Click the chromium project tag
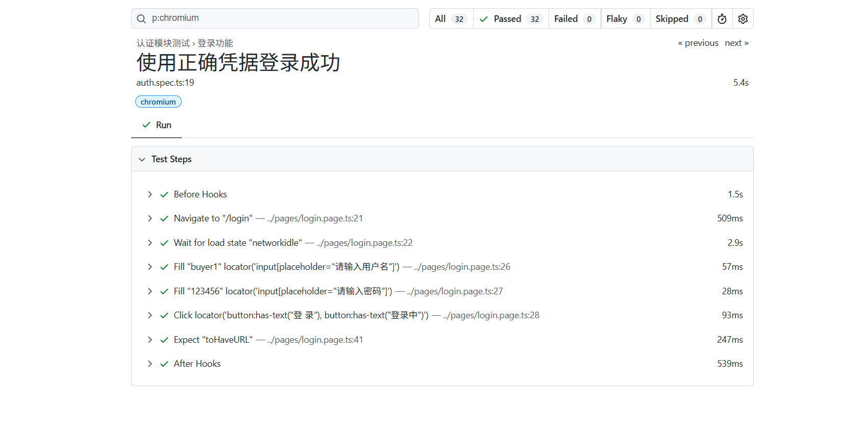The height and width of the screenshot is (429, 868). point(158,102)
